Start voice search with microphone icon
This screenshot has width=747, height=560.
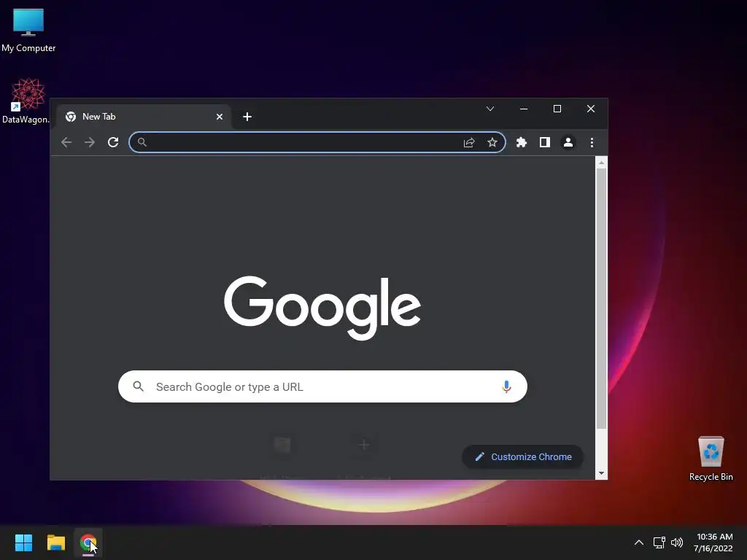pyautogui.click(x=506, y=386)
